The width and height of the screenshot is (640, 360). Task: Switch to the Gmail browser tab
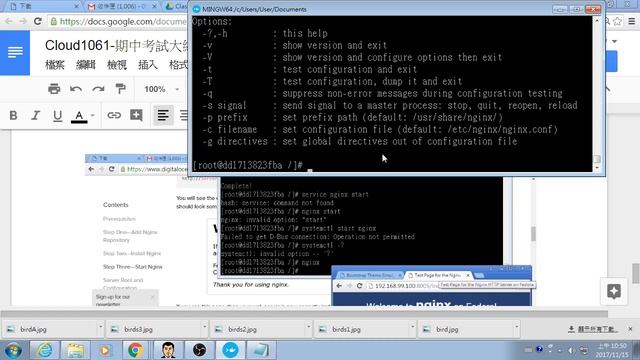click(x=122, y=7)
